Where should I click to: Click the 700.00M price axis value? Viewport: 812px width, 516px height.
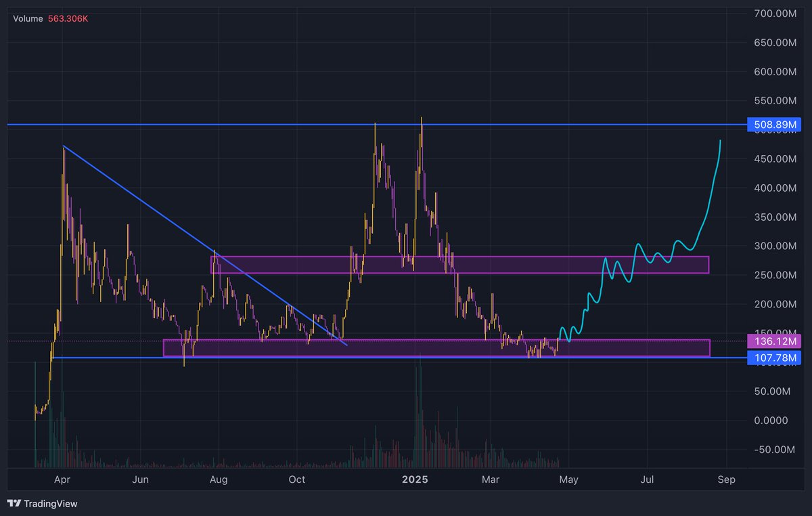775,14
